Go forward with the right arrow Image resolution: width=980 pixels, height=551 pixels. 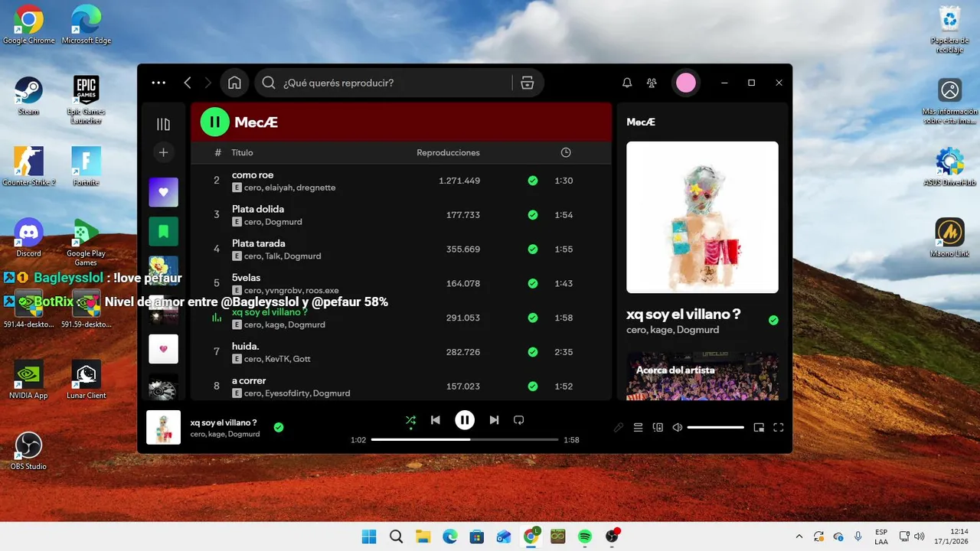[x=208, y=83]
